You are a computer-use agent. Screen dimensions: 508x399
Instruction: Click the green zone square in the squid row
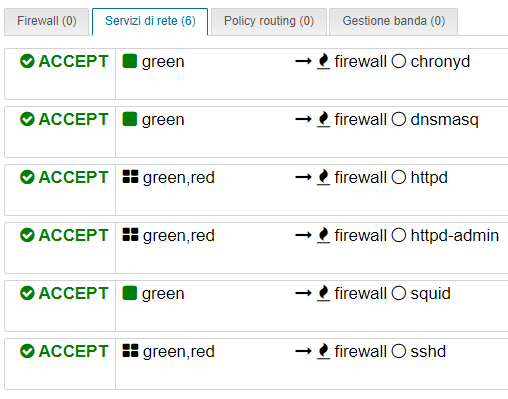130,293
